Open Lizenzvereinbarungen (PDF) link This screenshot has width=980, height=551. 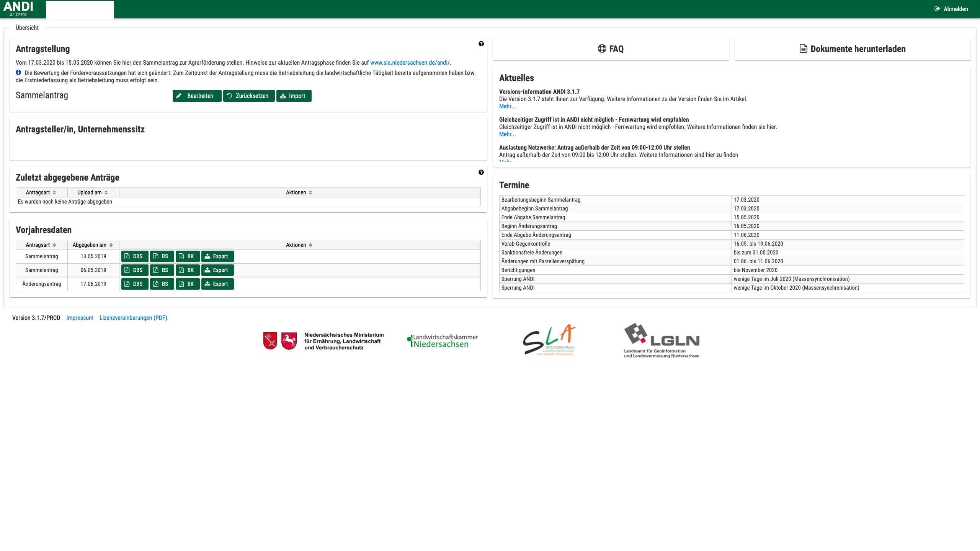point(133,318)
